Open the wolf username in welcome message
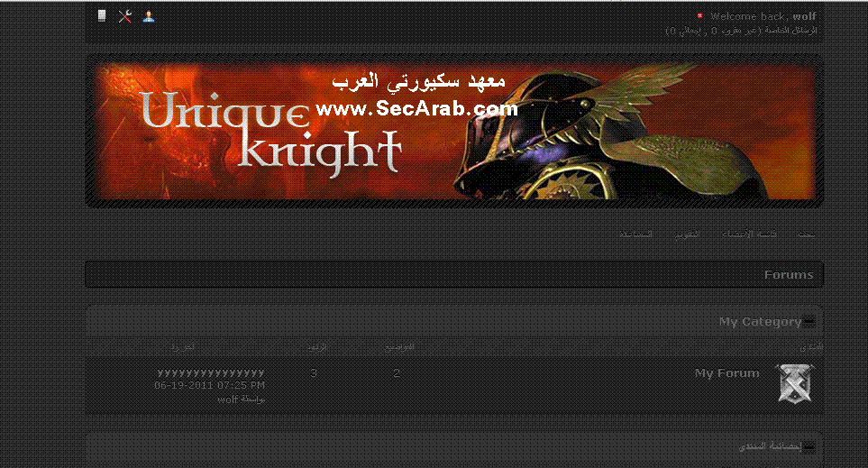Screen dimensions: 868x468 coord(804,16)
